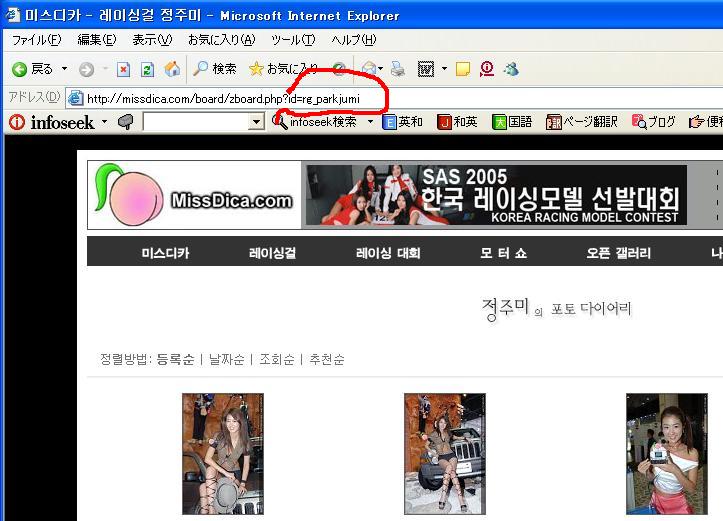Expand the infoseek logo menu arrow
Viewport: 723px width, 521px height.
[x=104, y=122]
